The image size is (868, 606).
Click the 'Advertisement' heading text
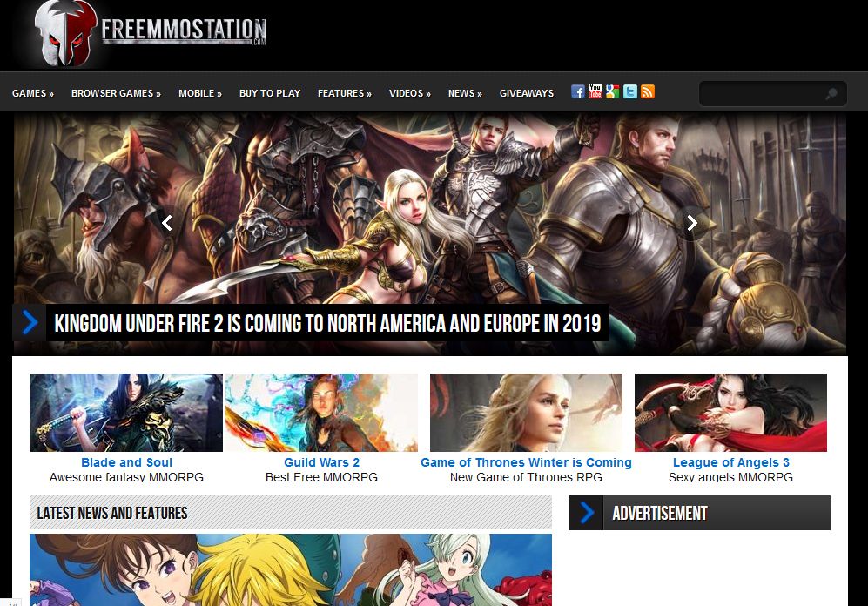[660, 513]
